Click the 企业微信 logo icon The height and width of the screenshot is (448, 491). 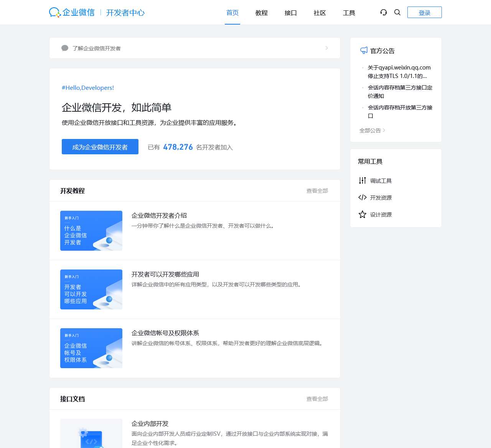pyautogui.click(x=55, y=13)
